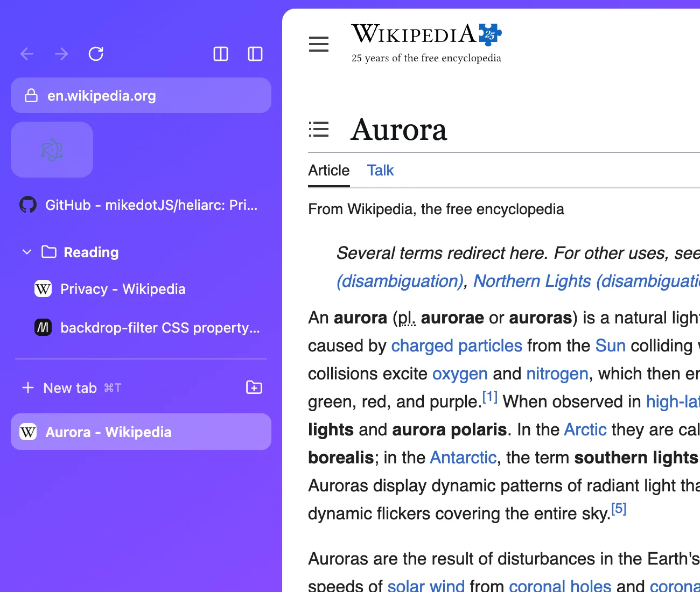This screenshot has height=592, width=700.
Task: Click the Wikipedia wordmark logo
Action: coord(414,34)
